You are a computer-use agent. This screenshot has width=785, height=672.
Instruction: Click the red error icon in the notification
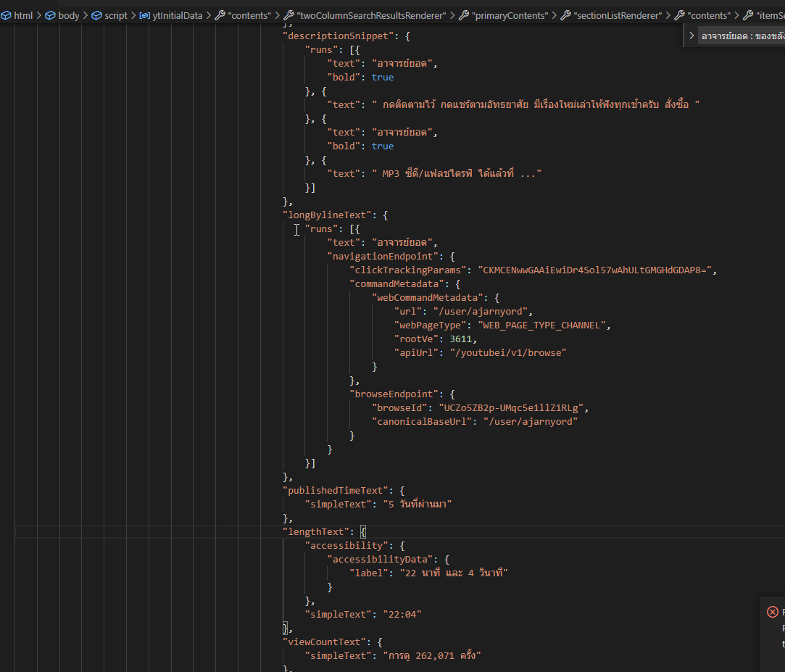(x=772, y=612)
